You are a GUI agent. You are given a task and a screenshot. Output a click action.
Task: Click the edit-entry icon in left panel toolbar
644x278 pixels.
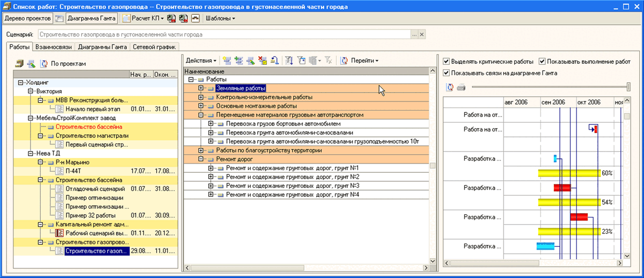pos(31,63)
